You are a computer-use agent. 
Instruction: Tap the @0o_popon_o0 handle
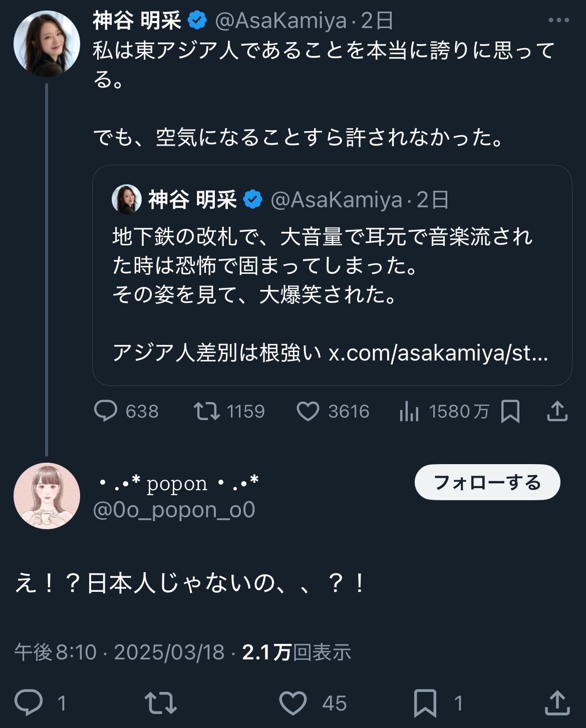point(174,510)
